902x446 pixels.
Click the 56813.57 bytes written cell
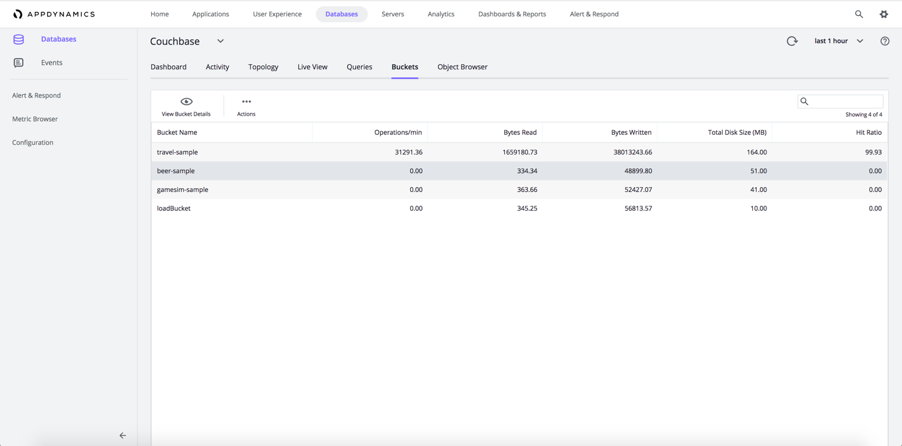(x=637, y=208)
